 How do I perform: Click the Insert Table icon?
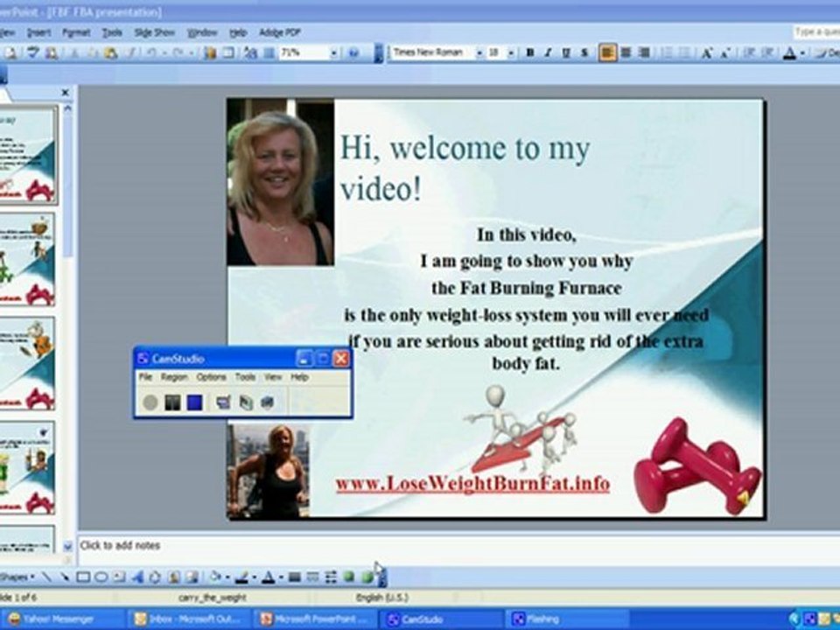coord(228,52)
